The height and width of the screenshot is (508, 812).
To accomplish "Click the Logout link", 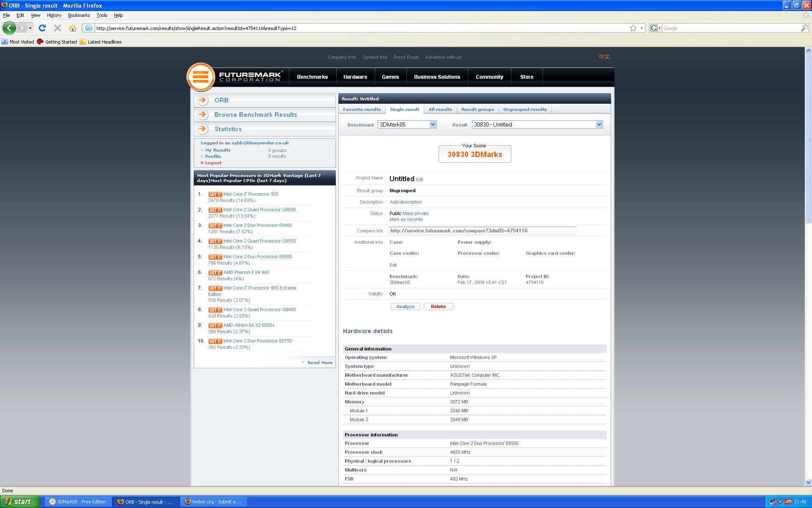I will pos(213,163).
